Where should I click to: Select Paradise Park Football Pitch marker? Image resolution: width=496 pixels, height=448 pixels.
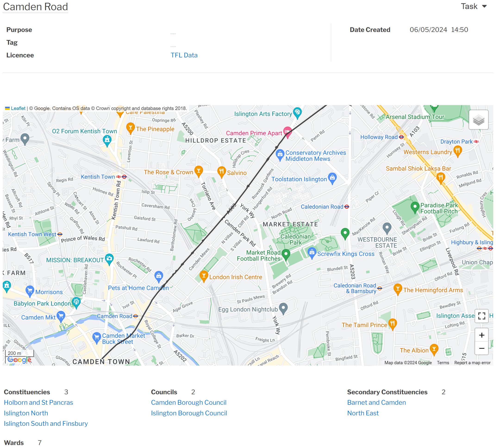click(x=415, y=207)
